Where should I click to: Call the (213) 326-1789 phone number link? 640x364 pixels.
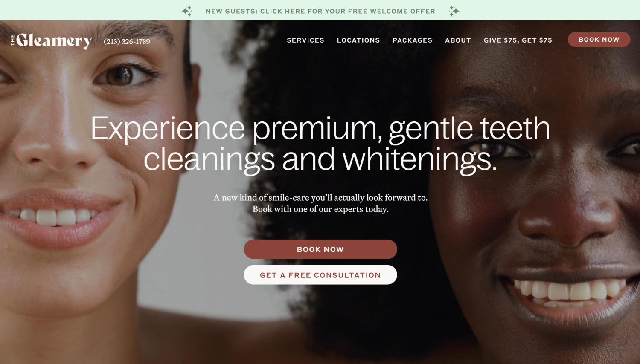point(127,42)
